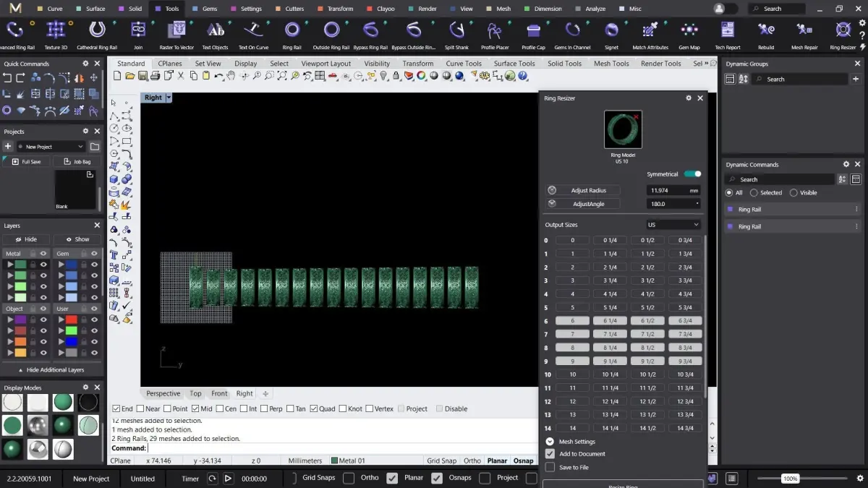Select Bypass Ring Rail tool
Image resolution: width=868 pixels, height=488 pixels.
[370, 34]
